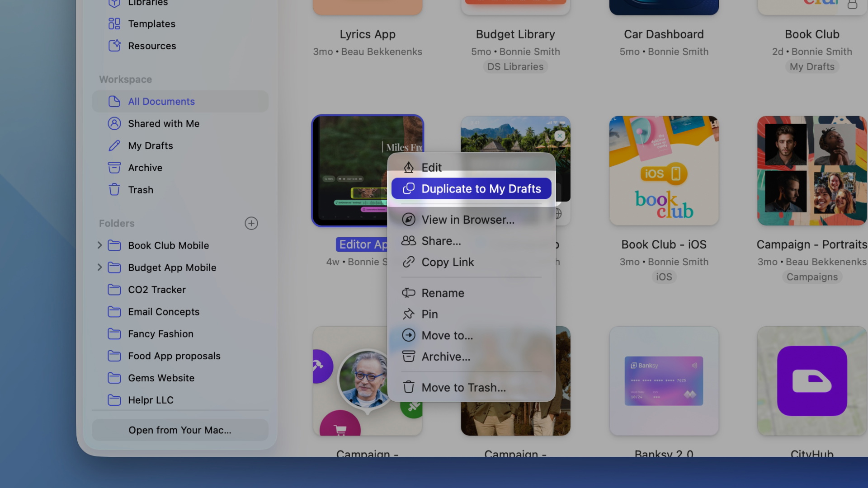Click the Fancy Fashion folder name
Image resolution: width=868 pixels, height=488 pixels.
click(x=160, y=334)
